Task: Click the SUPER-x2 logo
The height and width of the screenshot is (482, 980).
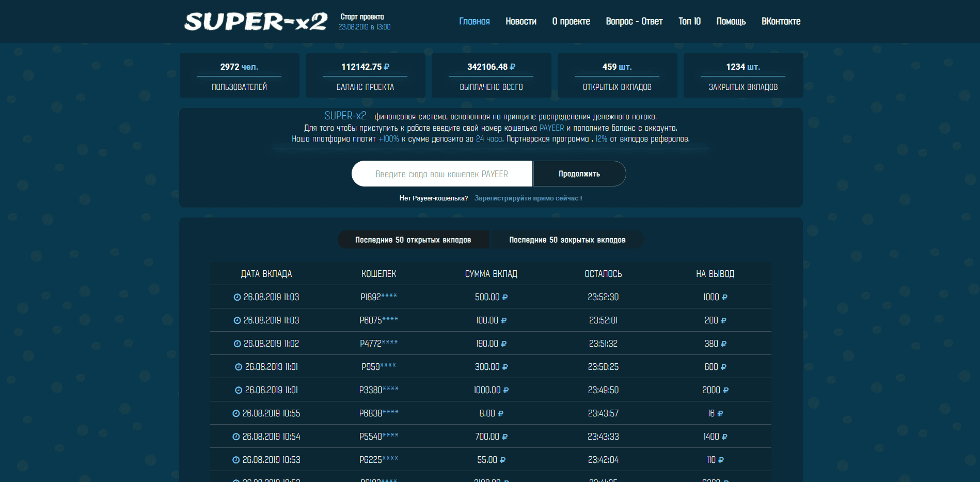Action: [x=256, y=22]
